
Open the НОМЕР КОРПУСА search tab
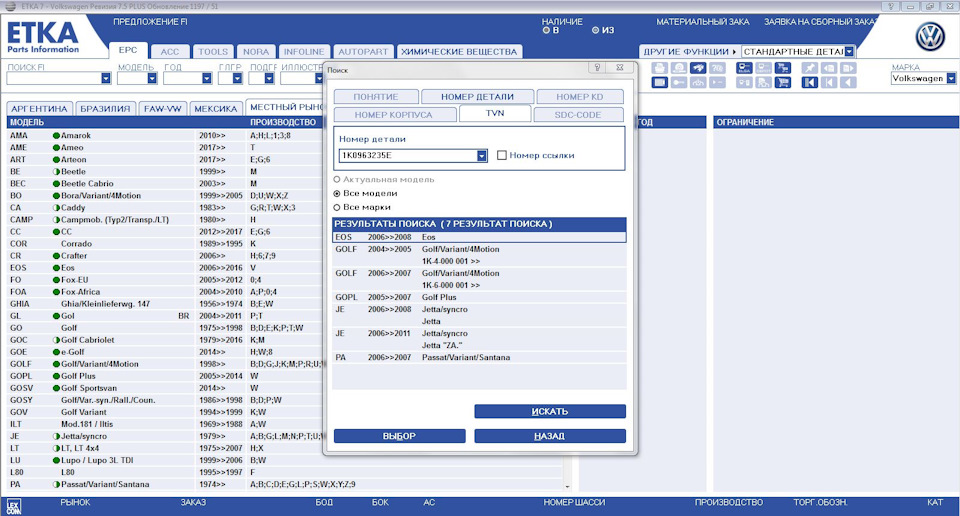point(394,114)
